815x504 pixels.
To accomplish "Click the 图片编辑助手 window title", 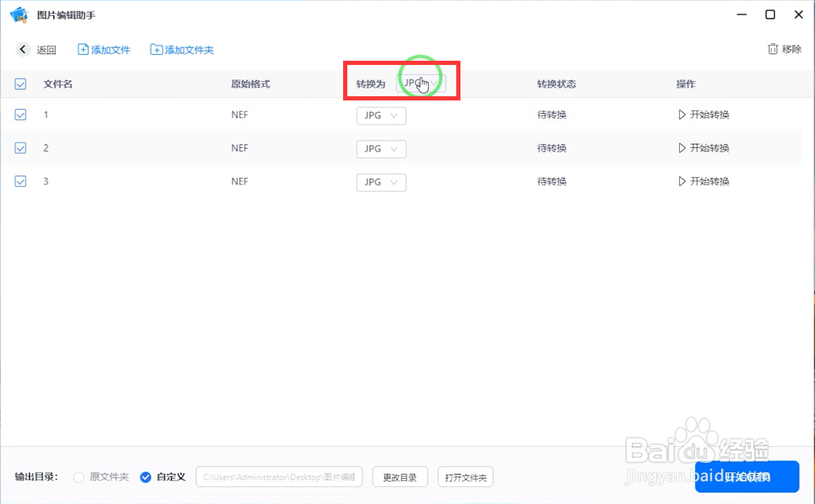I will (66, 15).
